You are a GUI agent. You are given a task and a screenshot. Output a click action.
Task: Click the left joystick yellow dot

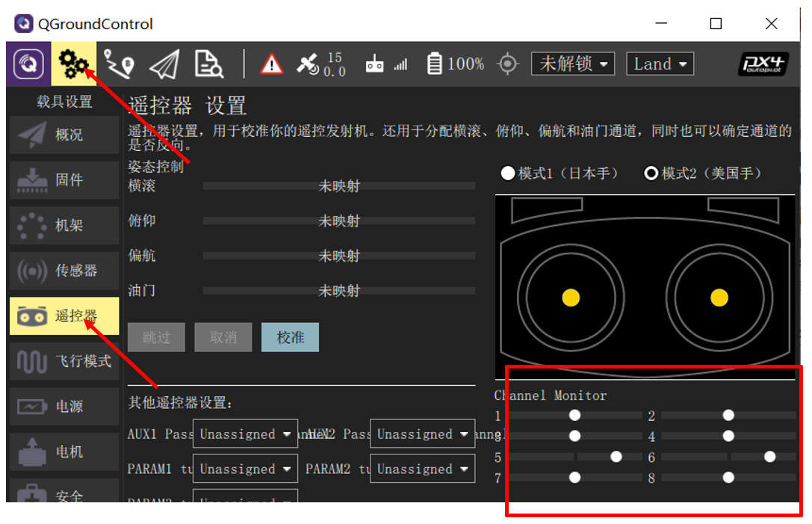571,298
